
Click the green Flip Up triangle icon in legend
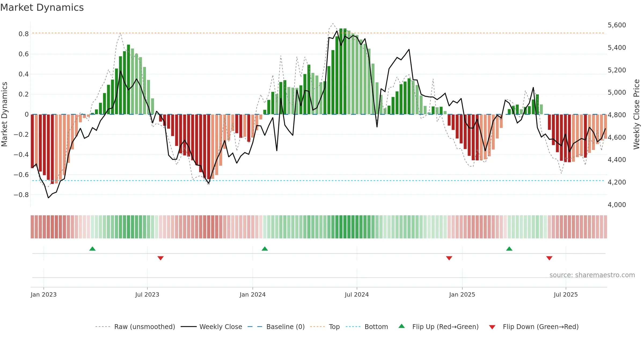point(402,326)
